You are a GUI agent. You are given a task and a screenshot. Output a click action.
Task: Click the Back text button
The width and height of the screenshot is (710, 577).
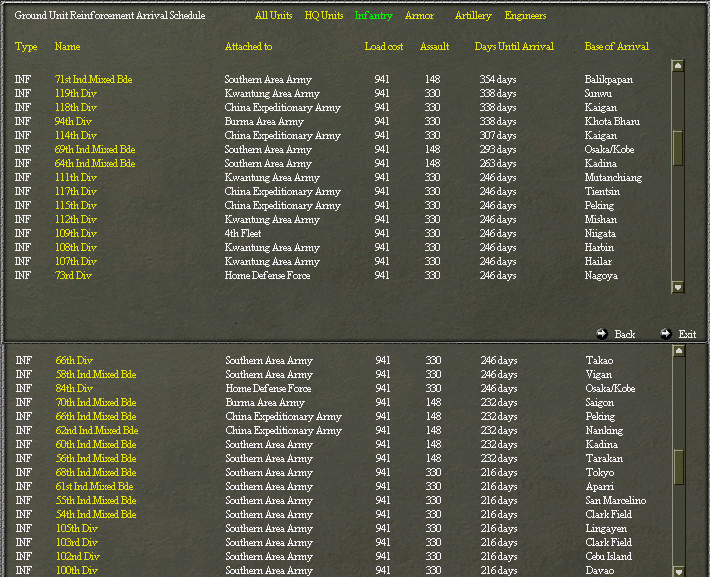click(625, 334)
